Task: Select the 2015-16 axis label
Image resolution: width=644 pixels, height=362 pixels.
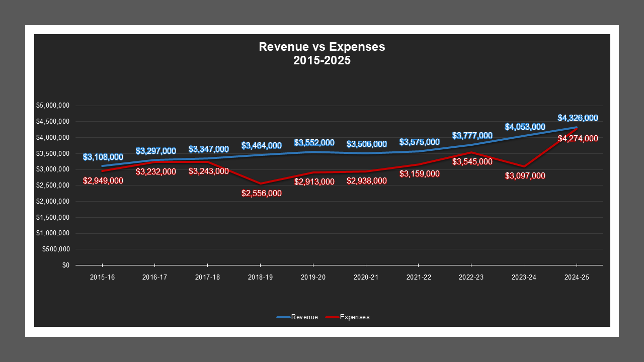Action: pos(102,277)
